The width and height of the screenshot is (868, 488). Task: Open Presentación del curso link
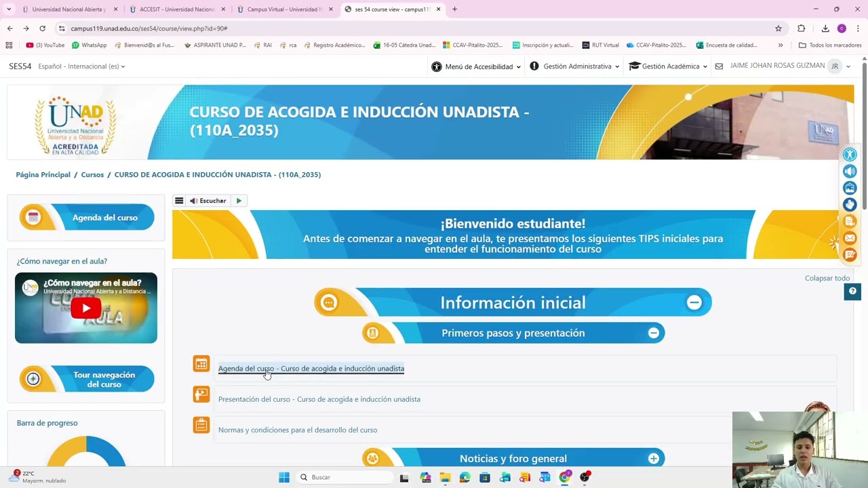click(319, 399)
